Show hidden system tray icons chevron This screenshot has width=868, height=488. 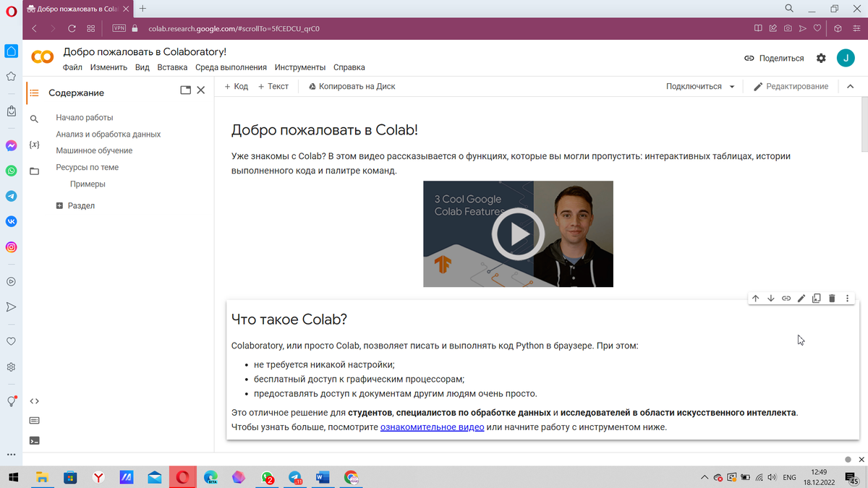(x=705, y=478)
